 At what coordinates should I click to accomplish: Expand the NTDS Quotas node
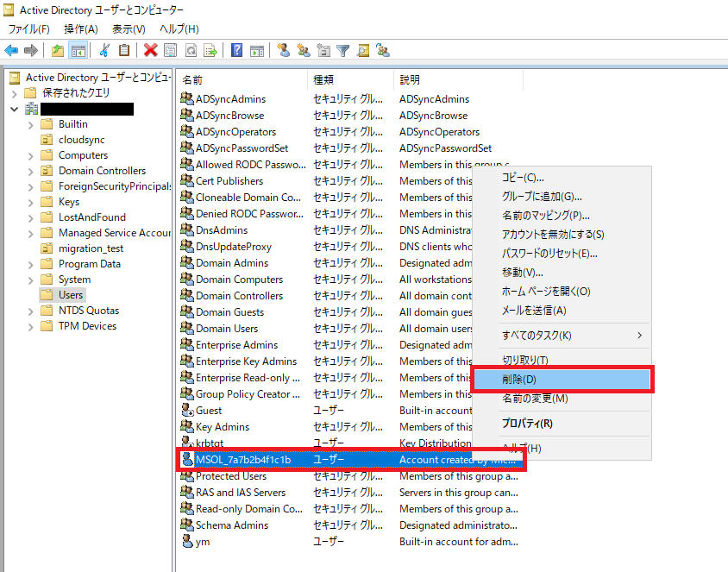31,311
